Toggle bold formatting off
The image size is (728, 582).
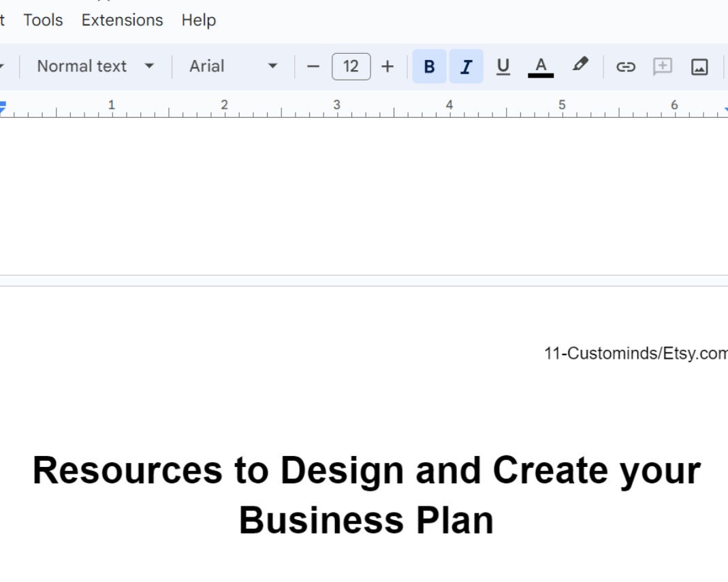(x=429, y=66)
